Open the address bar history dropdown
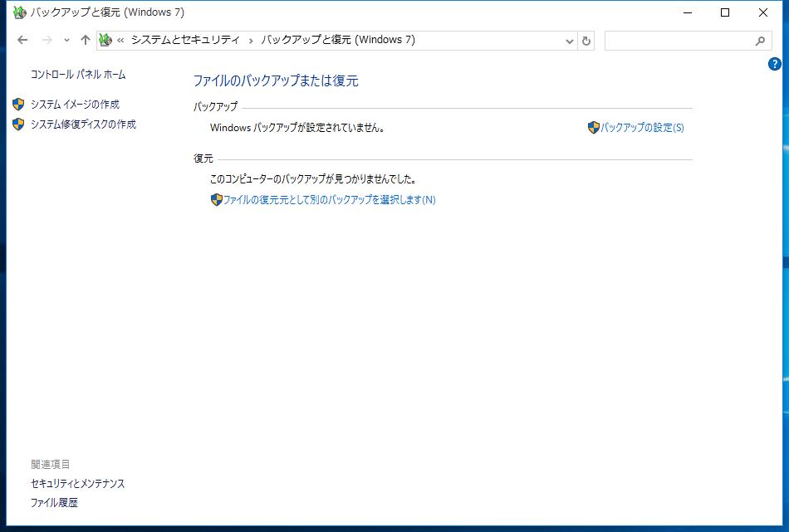Image resolution: width=789 pixels, height=532 pixels. click(569, 41)
